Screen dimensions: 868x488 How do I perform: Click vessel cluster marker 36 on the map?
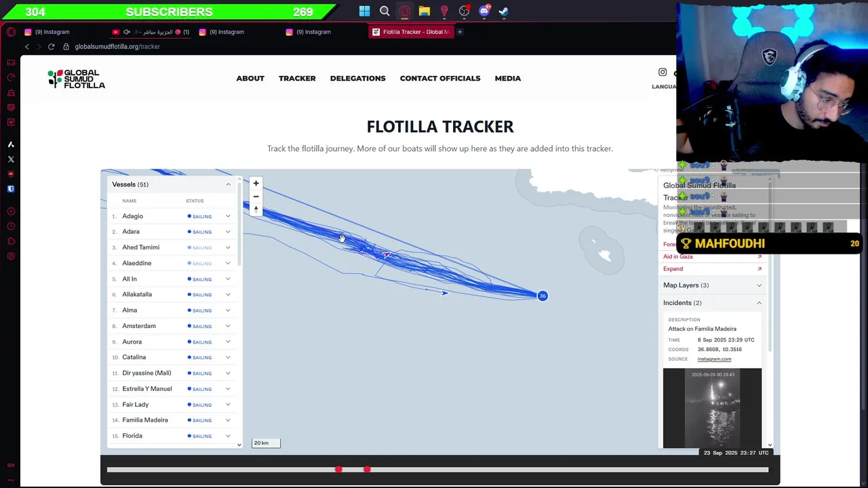tap(542, 296)
